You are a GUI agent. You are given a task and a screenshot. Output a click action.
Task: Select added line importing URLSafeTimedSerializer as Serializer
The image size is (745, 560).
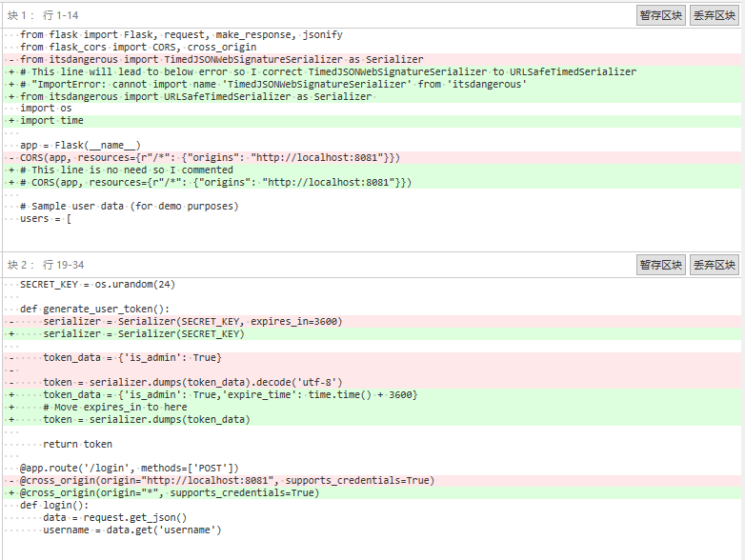pos(372,96)
